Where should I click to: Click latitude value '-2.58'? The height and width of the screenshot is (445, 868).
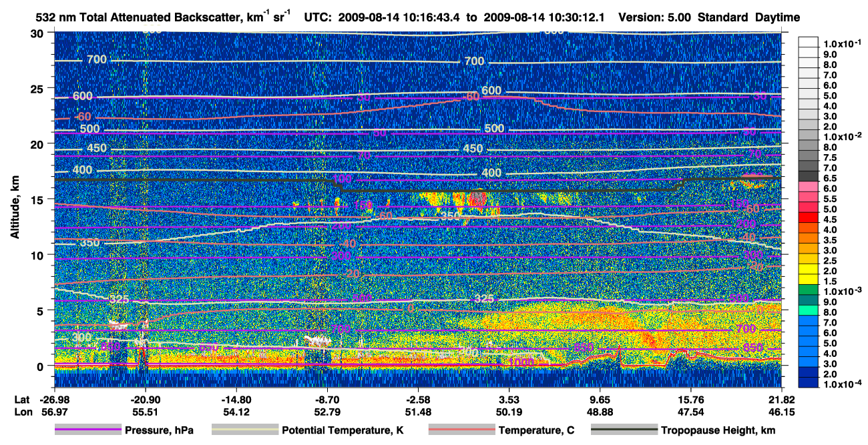pos(418,399)
